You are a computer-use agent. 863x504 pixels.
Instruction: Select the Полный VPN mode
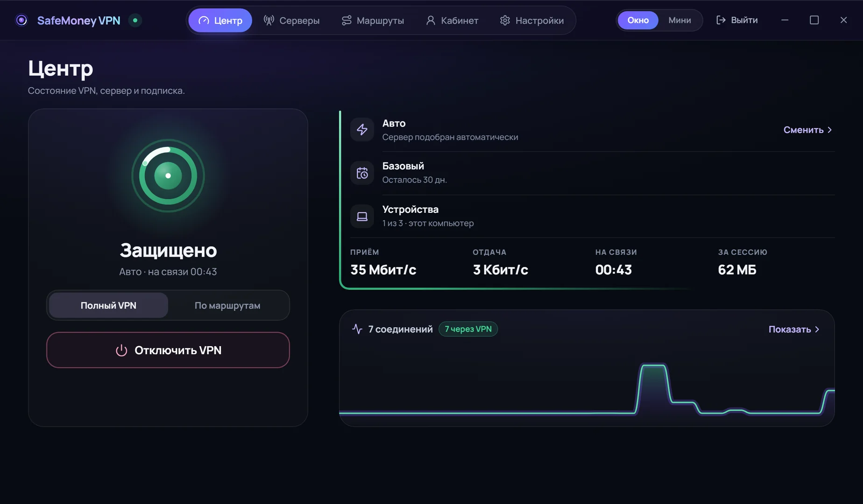[x=108, y=305]
